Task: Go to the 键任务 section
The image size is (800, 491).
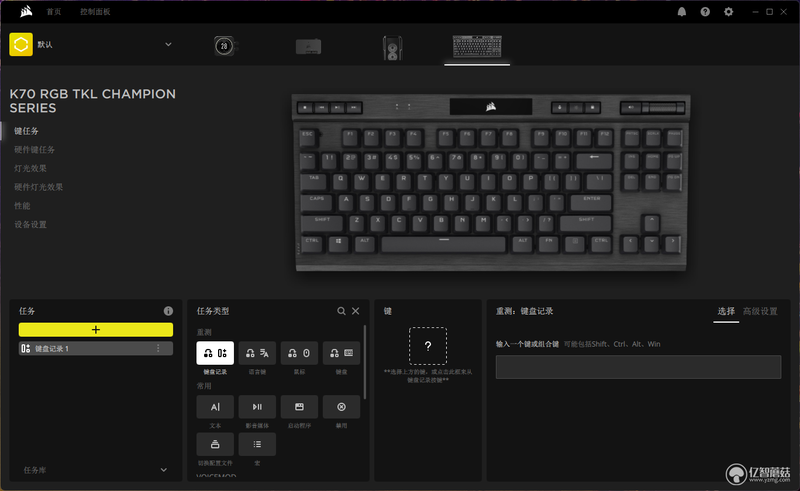Action: (x=26, y=131)
